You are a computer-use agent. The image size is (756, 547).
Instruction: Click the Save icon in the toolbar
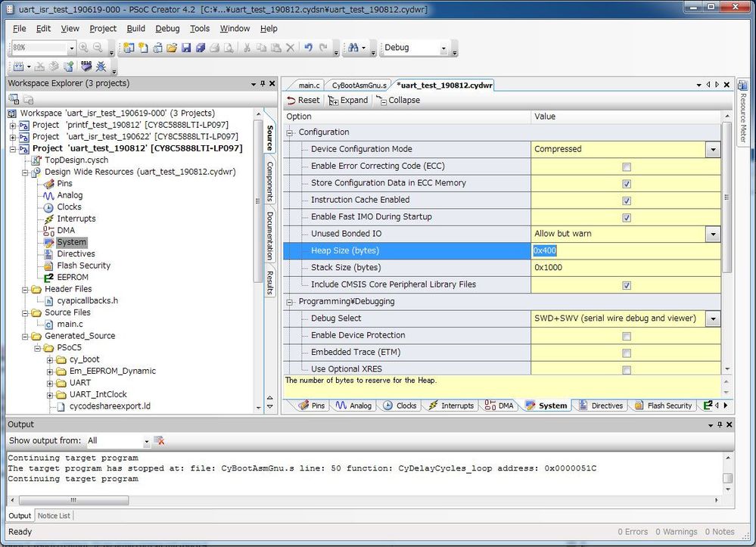pyautogui.click(x=186, y=48)
